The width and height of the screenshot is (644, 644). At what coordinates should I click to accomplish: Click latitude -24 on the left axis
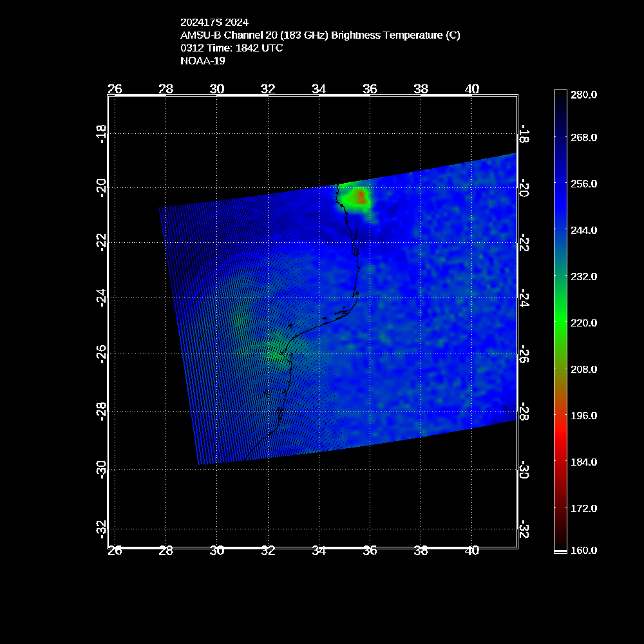coord(102,298)
